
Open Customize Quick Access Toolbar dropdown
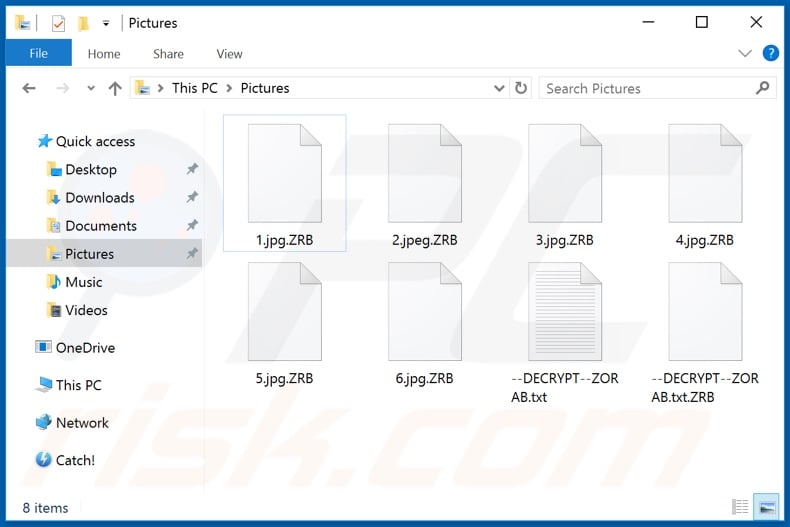coord(106,23)
